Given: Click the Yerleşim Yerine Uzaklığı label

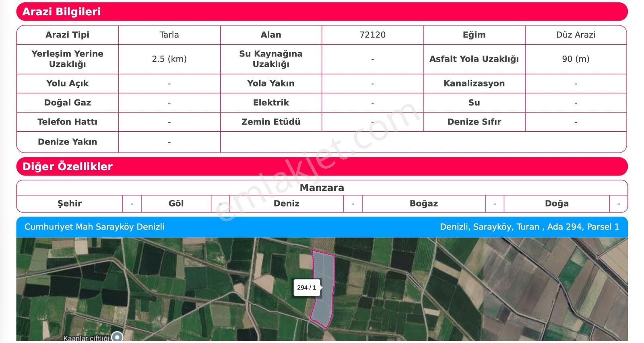Looking at the screenshot, I should point(68,59).
